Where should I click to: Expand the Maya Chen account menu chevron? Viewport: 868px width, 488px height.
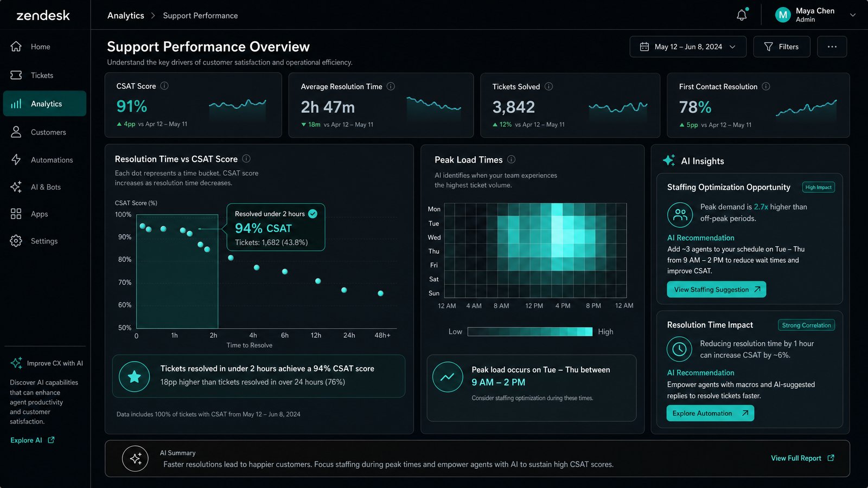point(853,15)
